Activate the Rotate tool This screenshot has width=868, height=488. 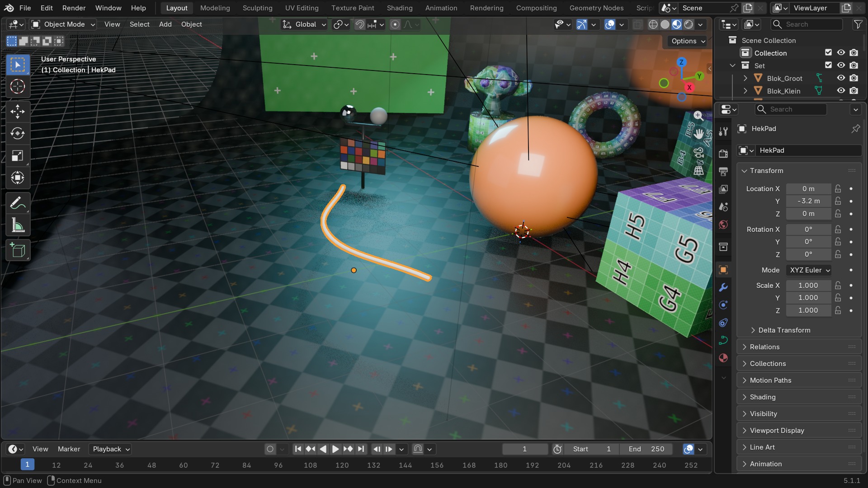click(18, 133)
